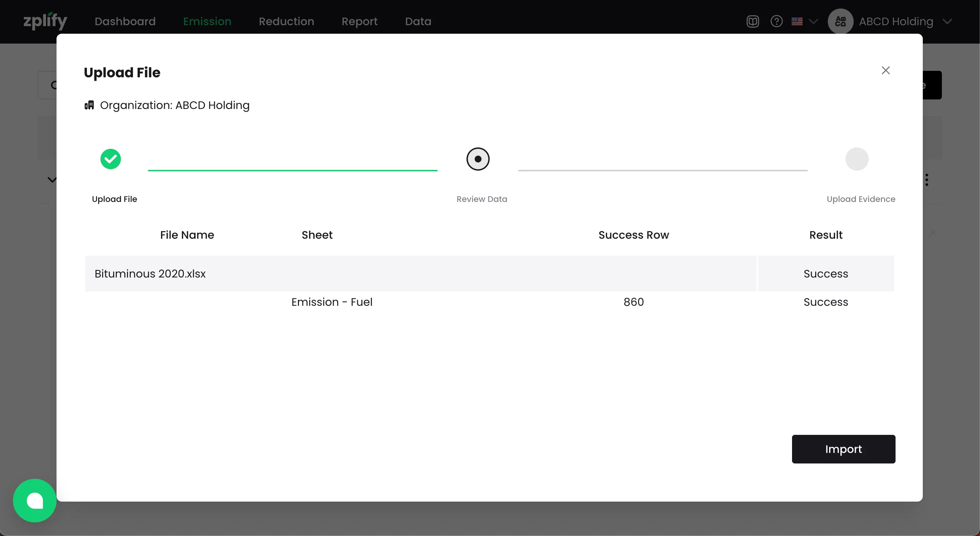The image size is (980, 536).
Task: Open the green chat bubble widget
Action: (x=35, y=500)
